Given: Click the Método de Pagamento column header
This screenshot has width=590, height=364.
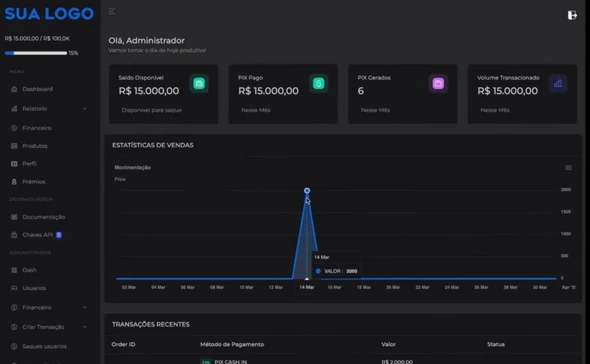Looking at the screenshot, I should tap(232, 344).
